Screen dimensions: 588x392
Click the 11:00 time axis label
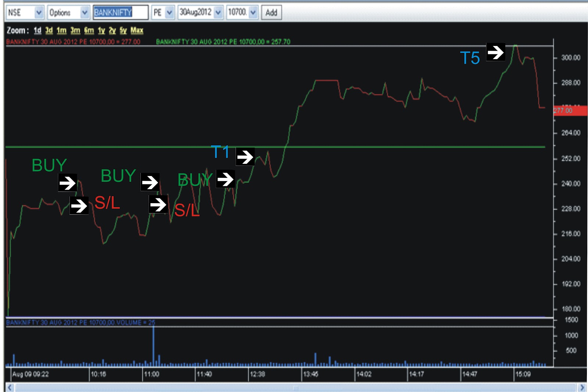[x=152, y=374]
